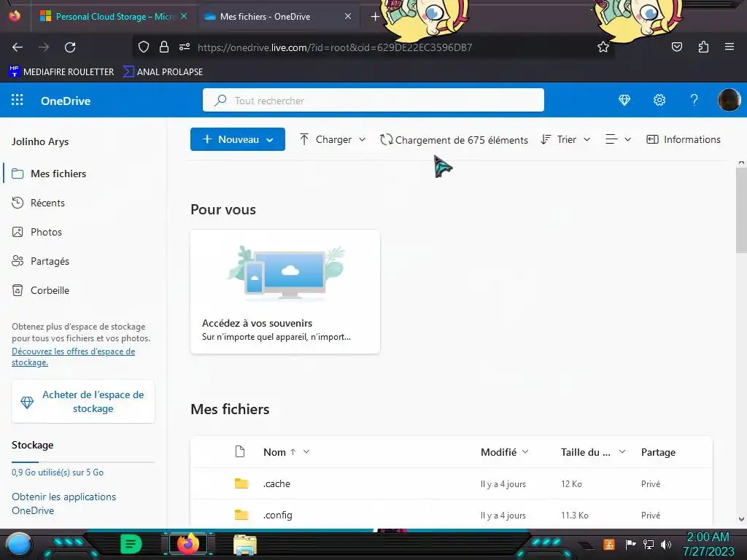The height and width of the screenshot is (560, 747).
Task: Open the help question mark
Action: click(694, 100)
